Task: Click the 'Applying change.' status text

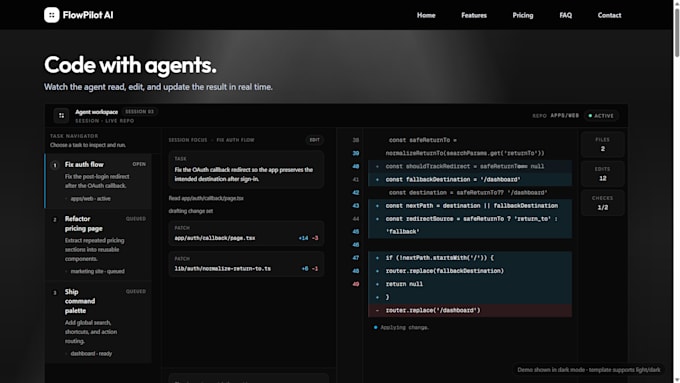Action: [404, 327]
